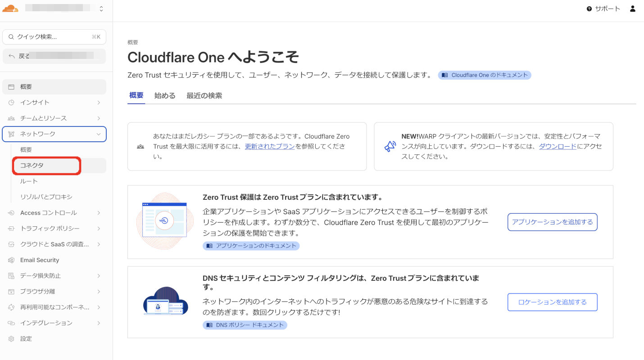Click the Access コントロール icon
Viewport: 644px width, 360px height.
[11, 213]
